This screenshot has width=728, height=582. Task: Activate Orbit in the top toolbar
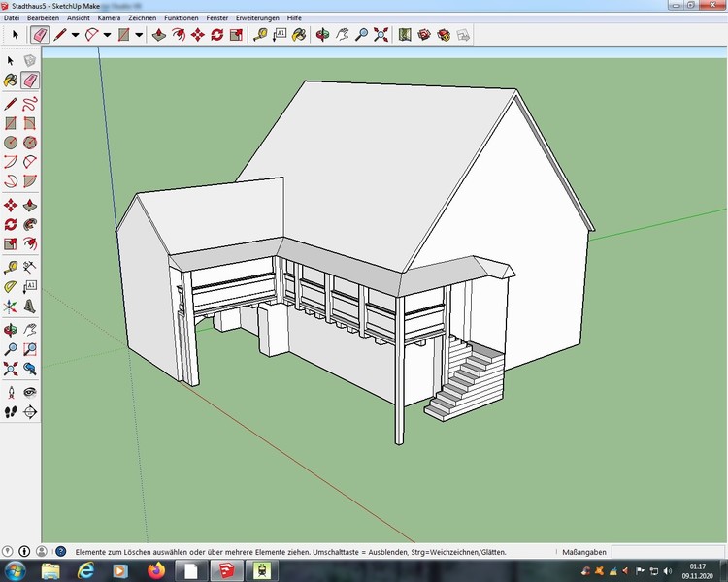322,35
